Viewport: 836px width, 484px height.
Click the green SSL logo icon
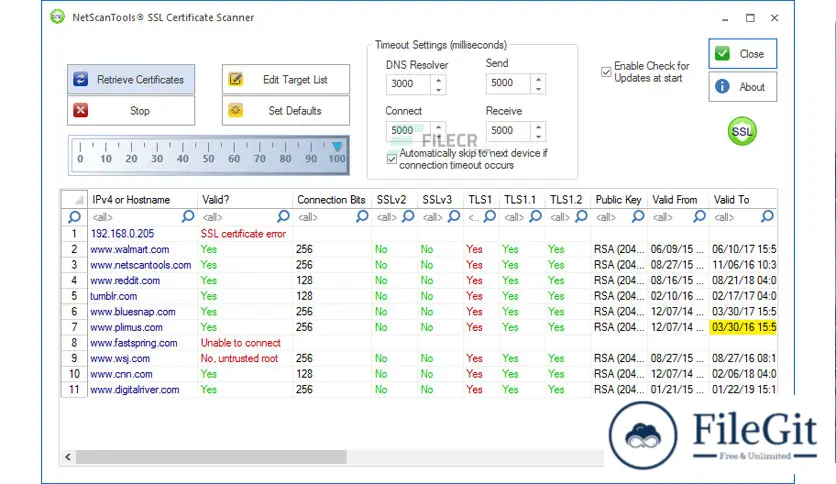pyautogui.click(x=742, y=131)
